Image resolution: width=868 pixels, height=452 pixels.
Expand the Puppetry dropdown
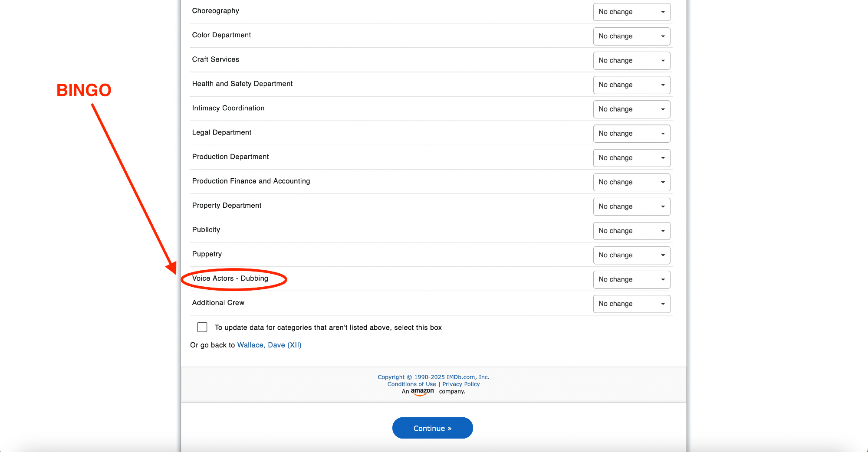631,255
